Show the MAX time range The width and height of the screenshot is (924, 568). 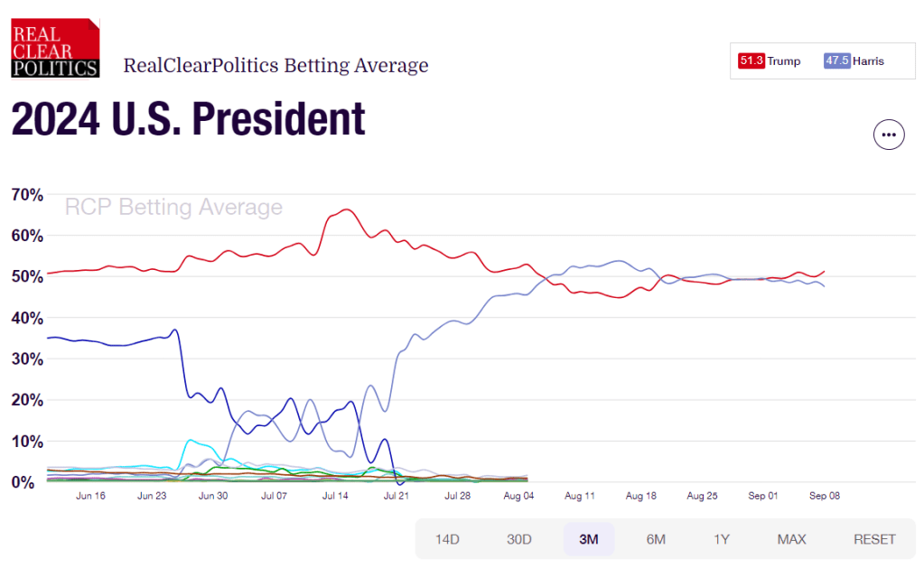click(x=791, y=539)
